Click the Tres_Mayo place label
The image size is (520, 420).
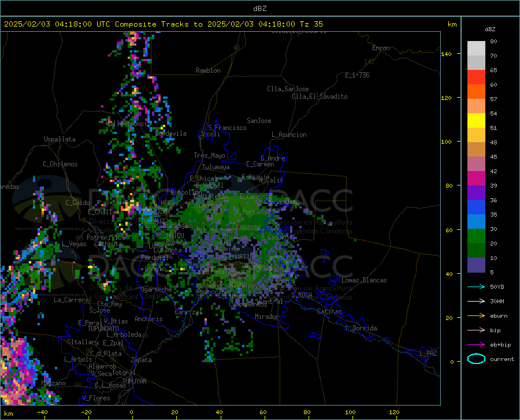pyautogui.click(x=209, y=155)
